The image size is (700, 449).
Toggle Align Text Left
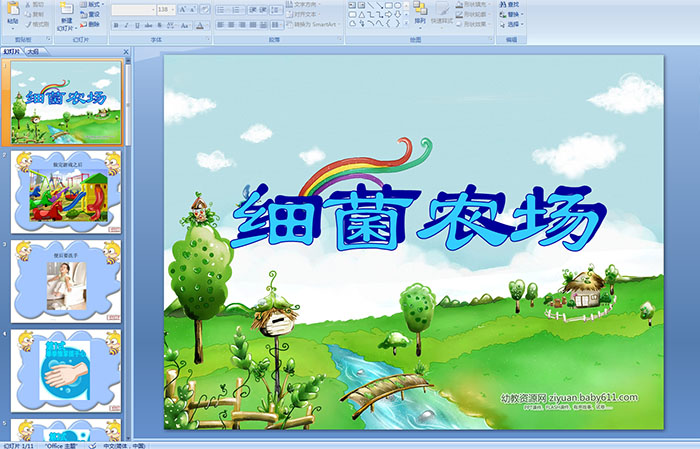coord(220,25)
